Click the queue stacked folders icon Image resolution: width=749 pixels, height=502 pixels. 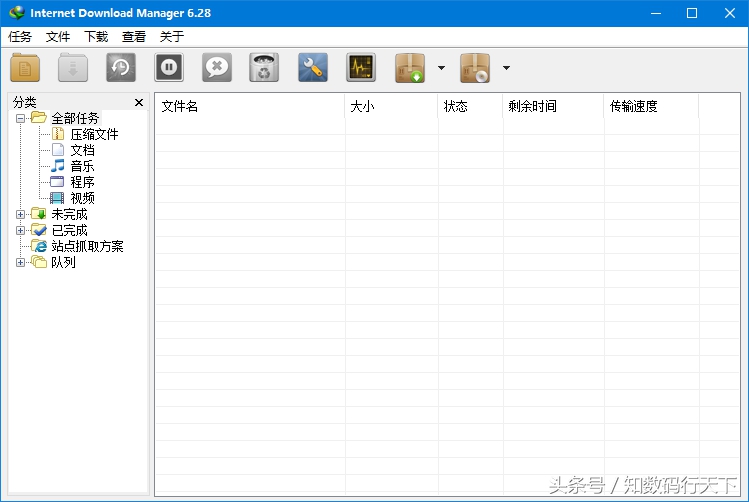[x=39, y=262]
